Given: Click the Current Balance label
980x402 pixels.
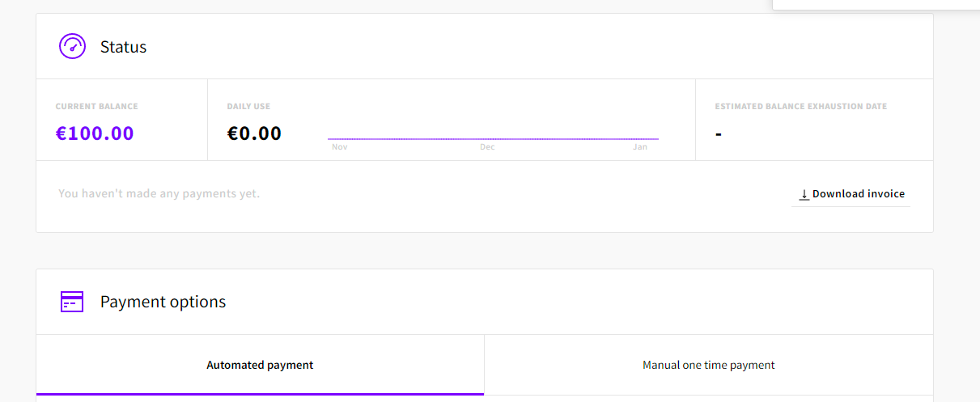Looking at the screenshot, I should tap(96, 107).
